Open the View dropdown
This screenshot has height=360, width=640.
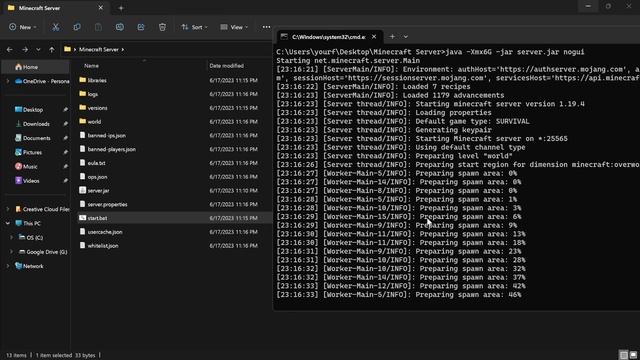point(234,27)
